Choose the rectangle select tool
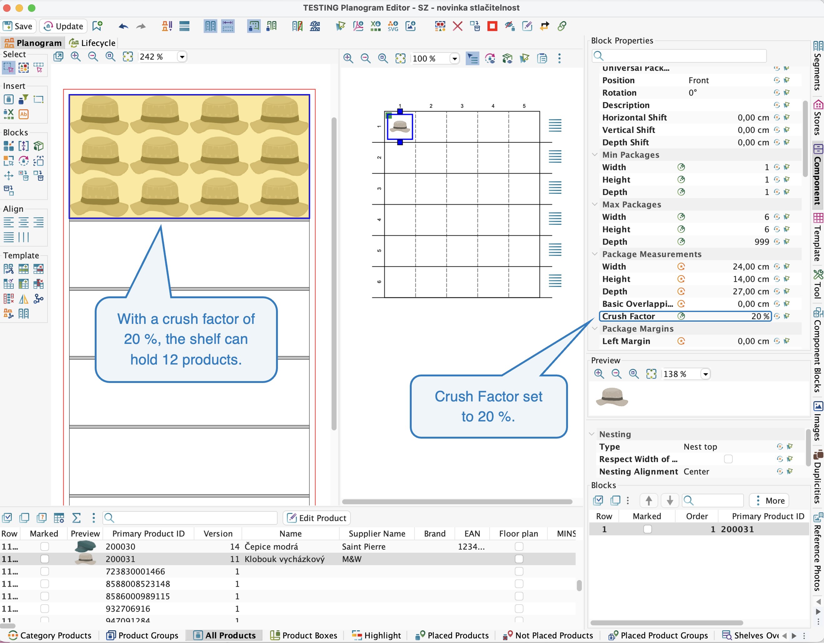This screenshot has width=824, height=644. [8, 68]
